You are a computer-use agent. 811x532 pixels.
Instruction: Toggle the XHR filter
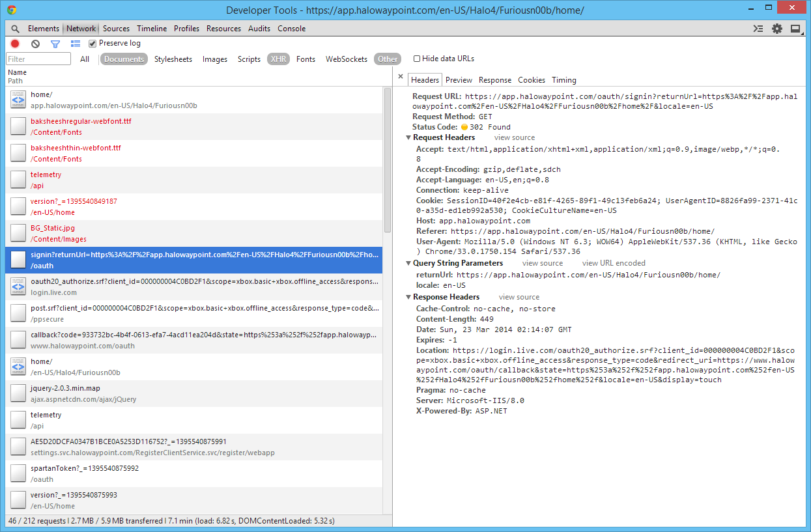coord(278,59)
